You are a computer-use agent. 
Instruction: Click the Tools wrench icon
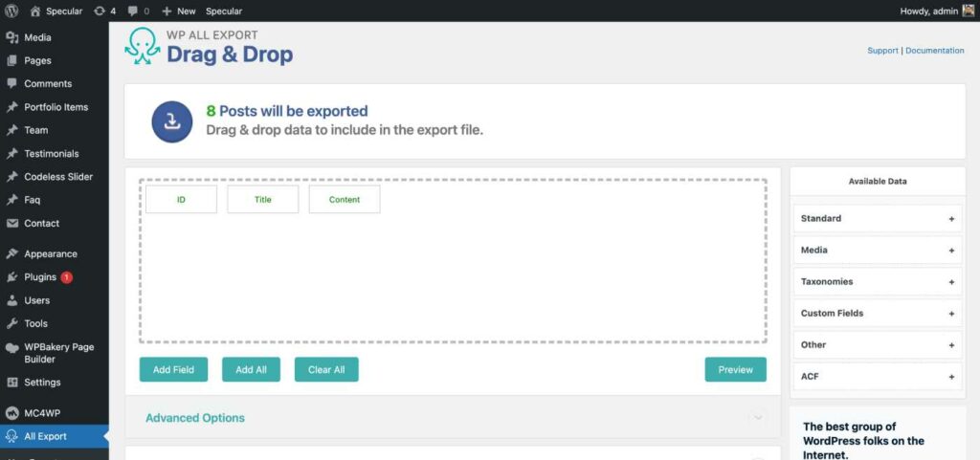[11, 323]
